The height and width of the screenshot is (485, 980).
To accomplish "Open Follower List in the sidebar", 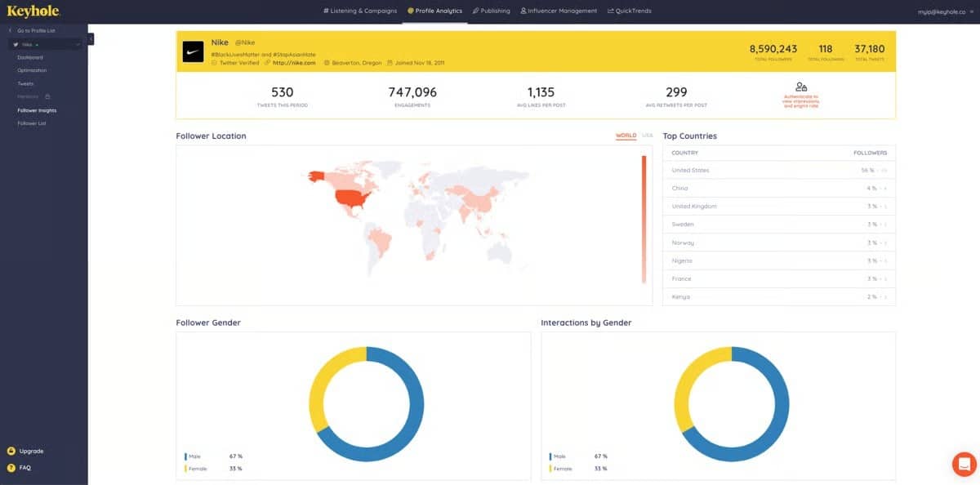I will click(x=32, y=122).
